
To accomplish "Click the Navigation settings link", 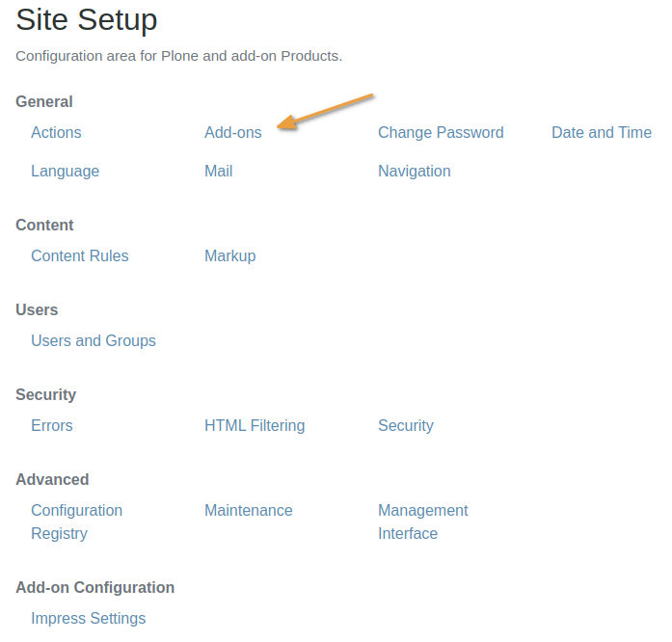I will click(414, 172).
